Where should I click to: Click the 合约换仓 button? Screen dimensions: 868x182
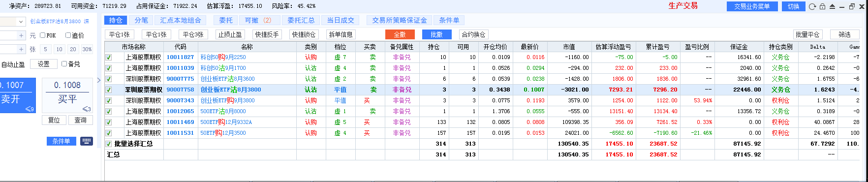point(474,34)
